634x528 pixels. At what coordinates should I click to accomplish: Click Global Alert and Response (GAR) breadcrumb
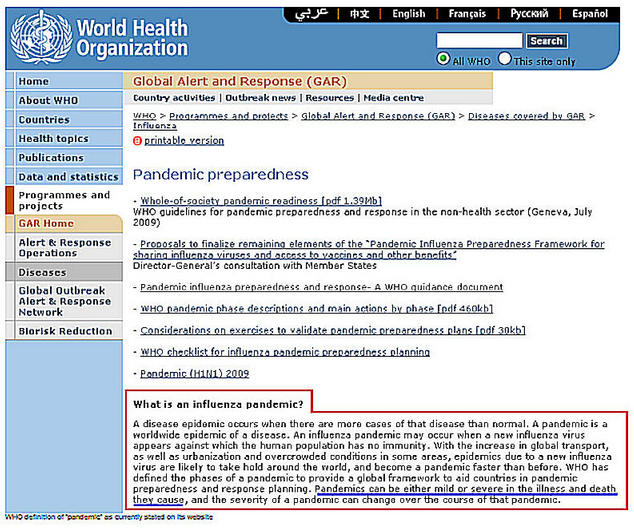(378, 116)
